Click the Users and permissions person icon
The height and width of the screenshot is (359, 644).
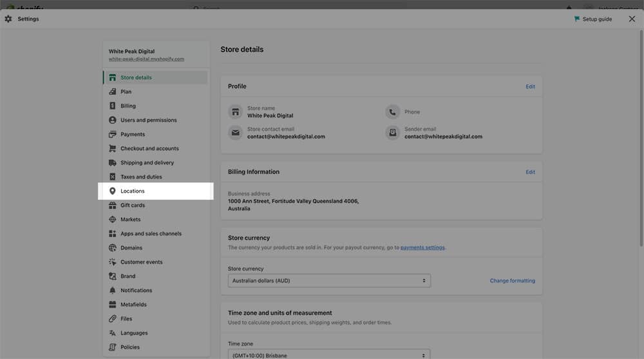[x=112, y=120]
